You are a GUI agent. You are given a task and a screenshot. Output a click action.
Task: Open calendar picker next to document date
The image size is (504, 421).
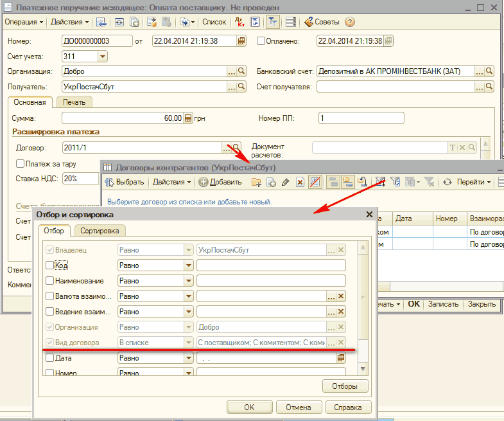tap(241, 41)
